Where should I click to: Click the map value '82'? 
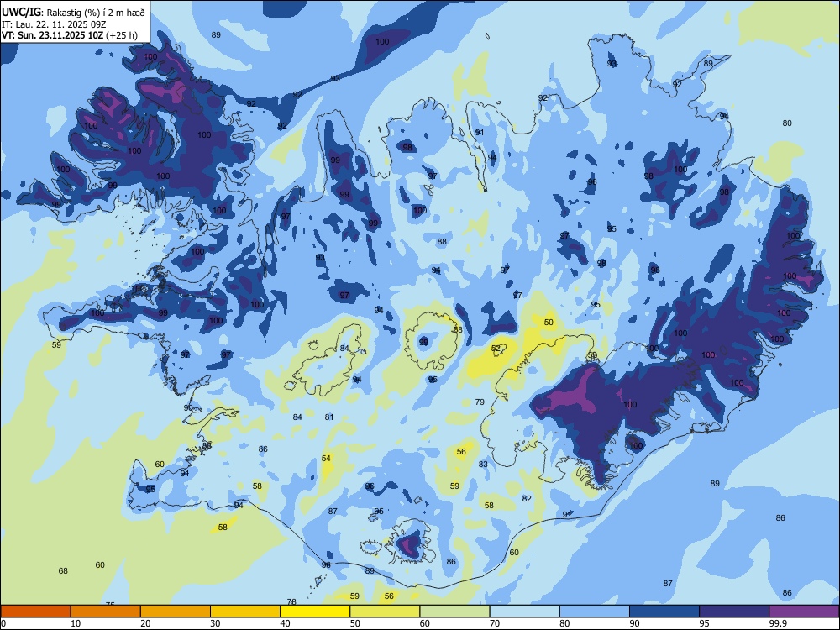(x=528, y=498)
